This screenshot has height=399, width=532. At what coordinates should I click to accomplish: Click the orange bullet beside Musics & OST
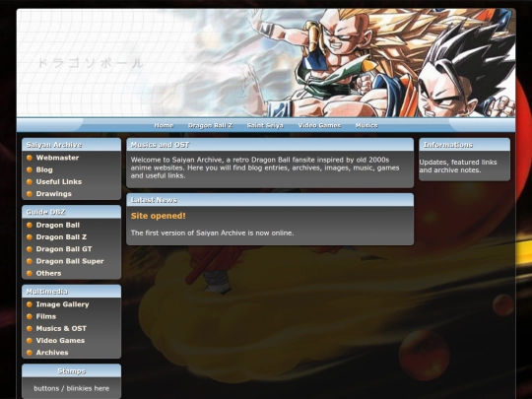tap(30, 329)
